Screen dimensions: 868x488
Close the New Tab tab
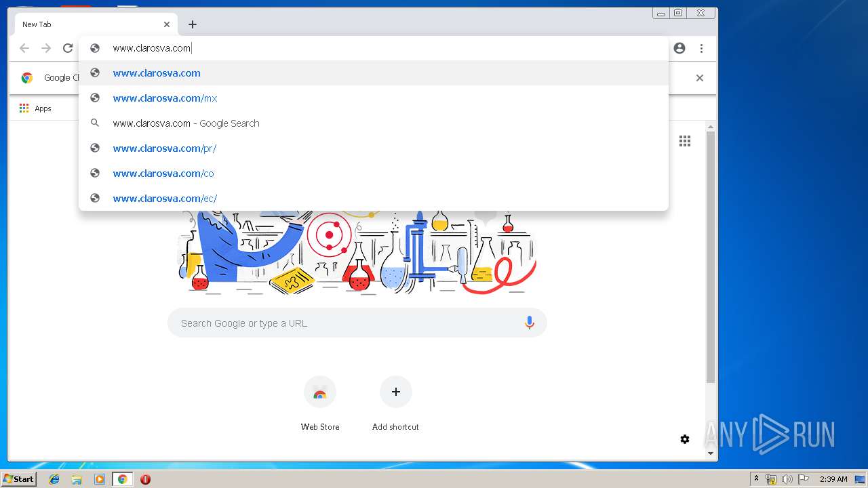(x=167, y=24)
